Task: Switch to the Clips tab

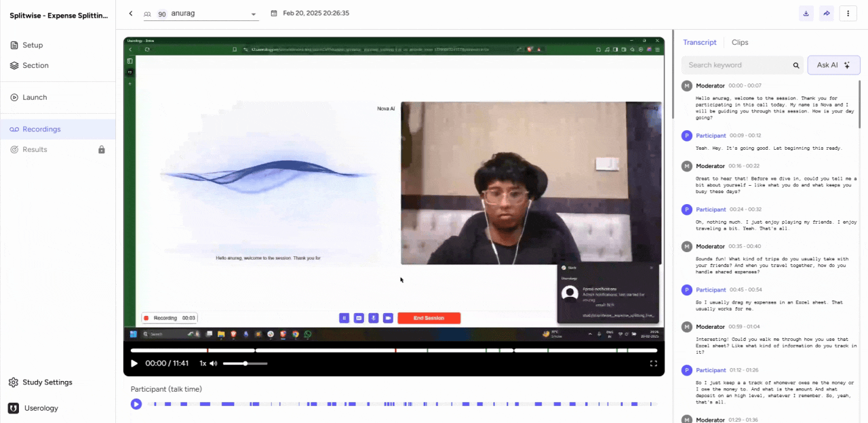Action: coord(740,42)
